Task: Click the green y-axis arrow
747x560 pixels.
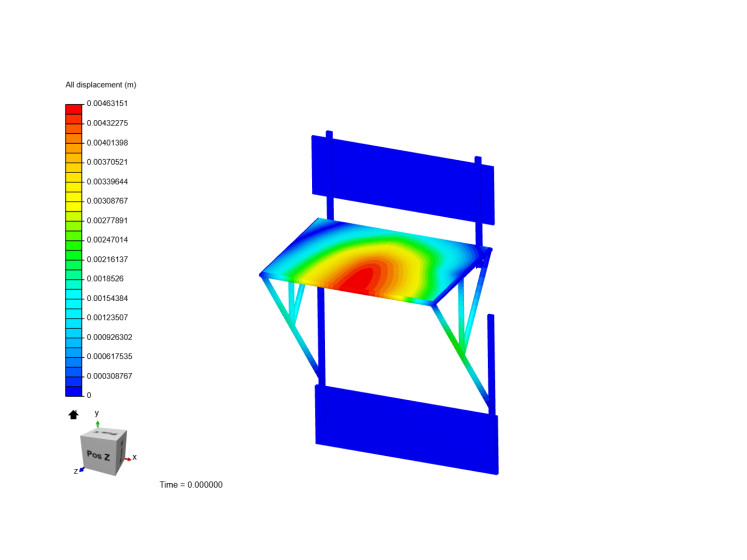Action: click(98, 424)
